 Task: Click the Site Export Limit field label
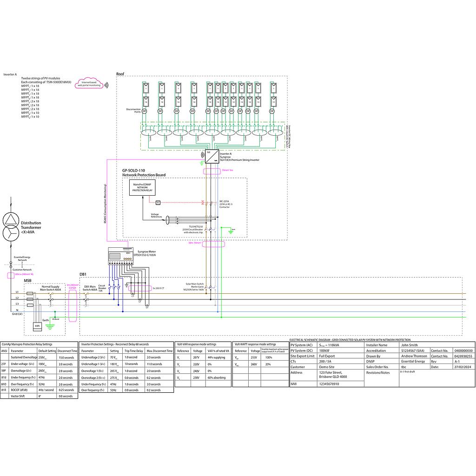point(304,356)
